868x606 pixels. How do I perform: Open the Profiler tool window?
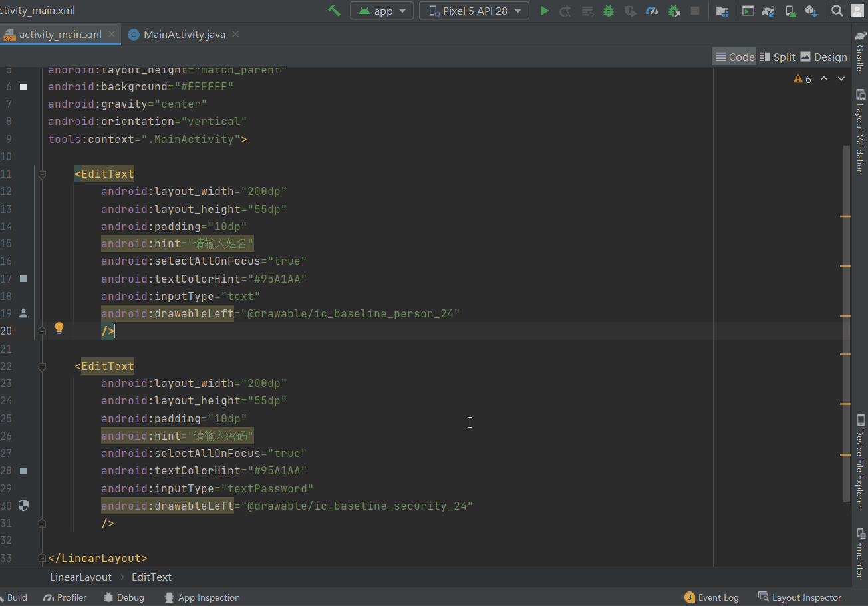65,597
